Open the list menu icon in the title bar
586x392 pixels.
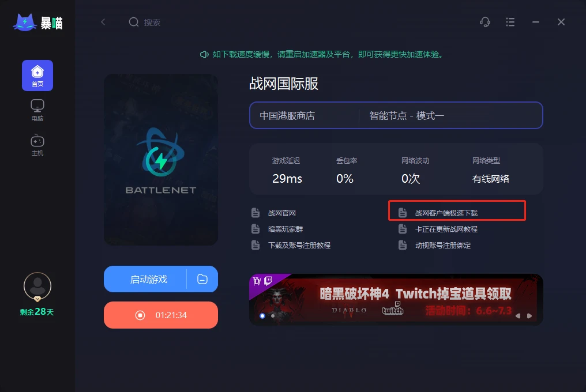coord(510,22)
